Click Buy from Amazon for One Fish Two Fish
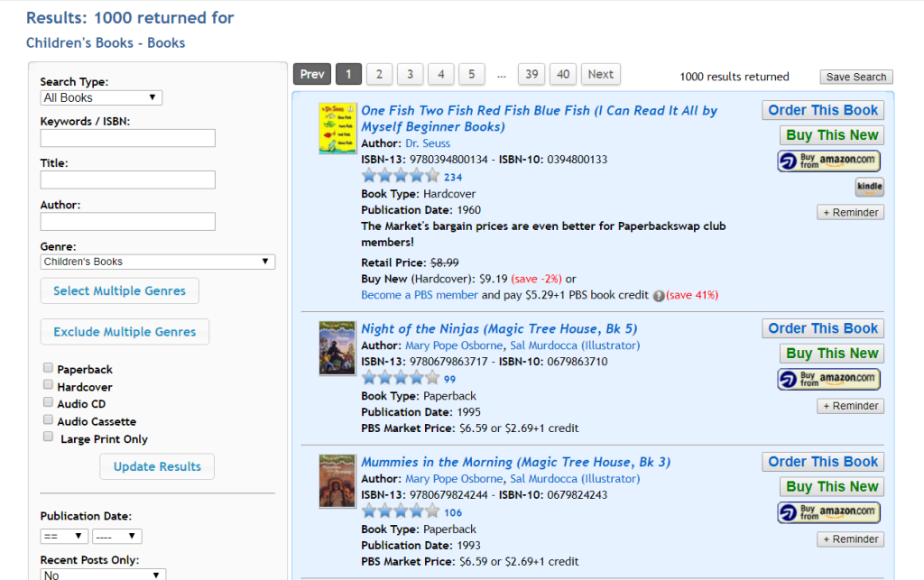The height and width of the screenshot is (580, 924). pyautogui.click(x=828, y=161)
